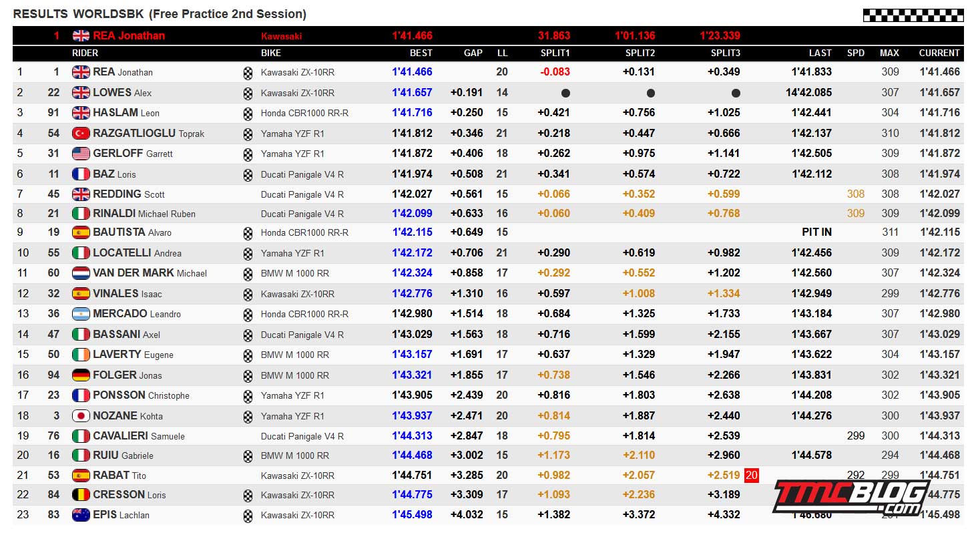Click the chequered flag icon in LOWES row
This screenshot has width=980, height=537.
(248, 94)
